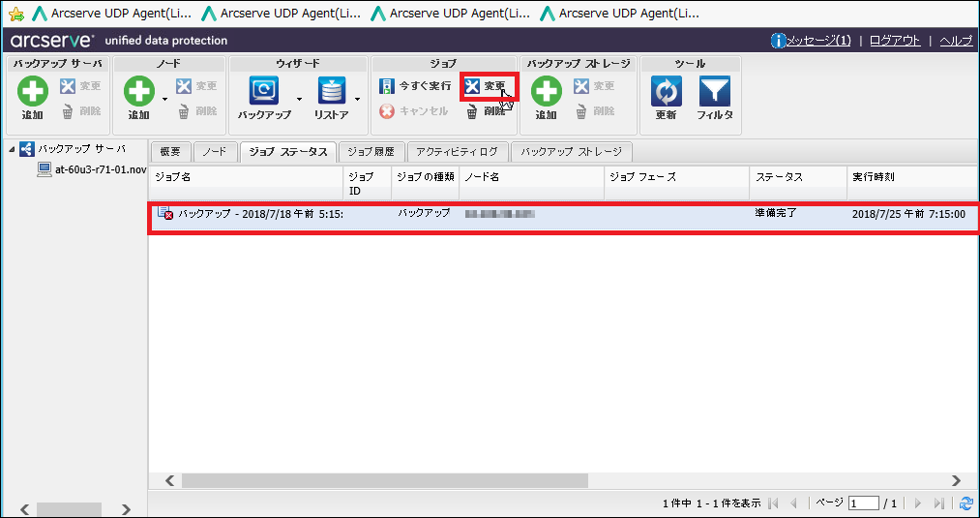Go to first page icon
The height and width of the screenshot is (518, 980).
click(x=773, y=503)
